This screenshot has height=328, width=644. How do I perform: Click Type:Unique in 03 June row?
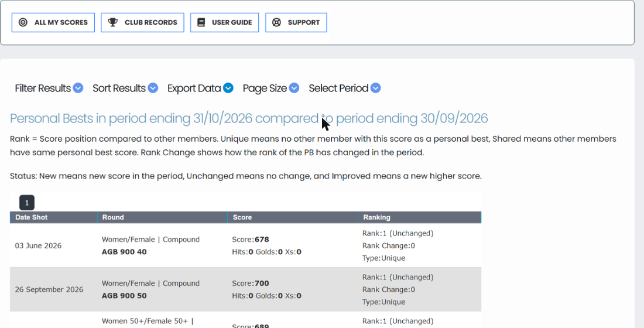tap(383, 258)
